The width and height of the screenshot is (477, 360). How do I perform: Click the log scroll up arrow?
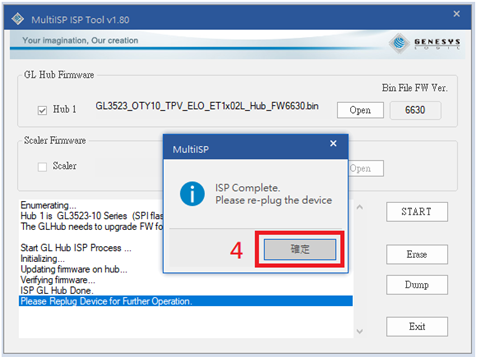pyautogui.click(x=359, y=207)
